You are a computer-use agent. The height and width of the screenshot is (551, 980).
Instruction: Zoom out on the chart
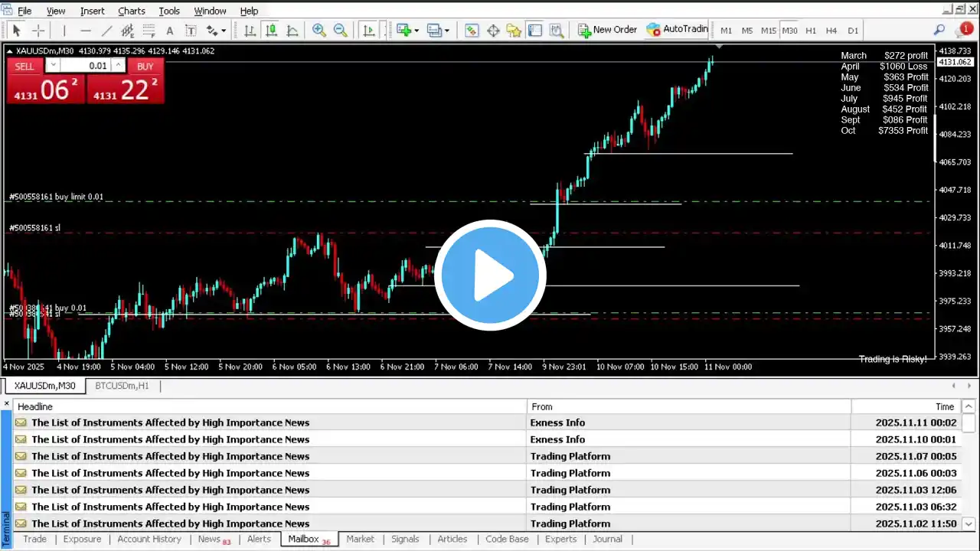coord(340,31)
